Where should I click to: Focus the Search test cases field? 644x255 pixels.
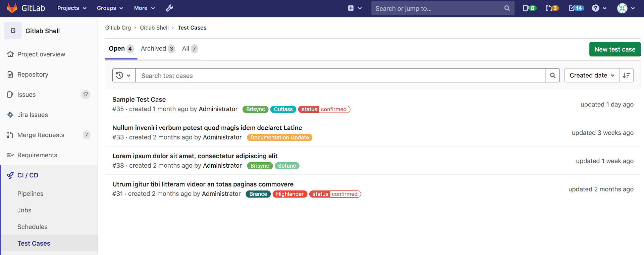[340, 76]
